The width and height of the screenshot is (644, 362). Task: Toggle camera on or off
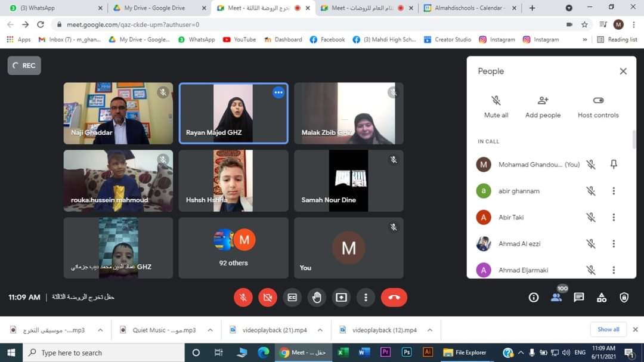[268, 297]
